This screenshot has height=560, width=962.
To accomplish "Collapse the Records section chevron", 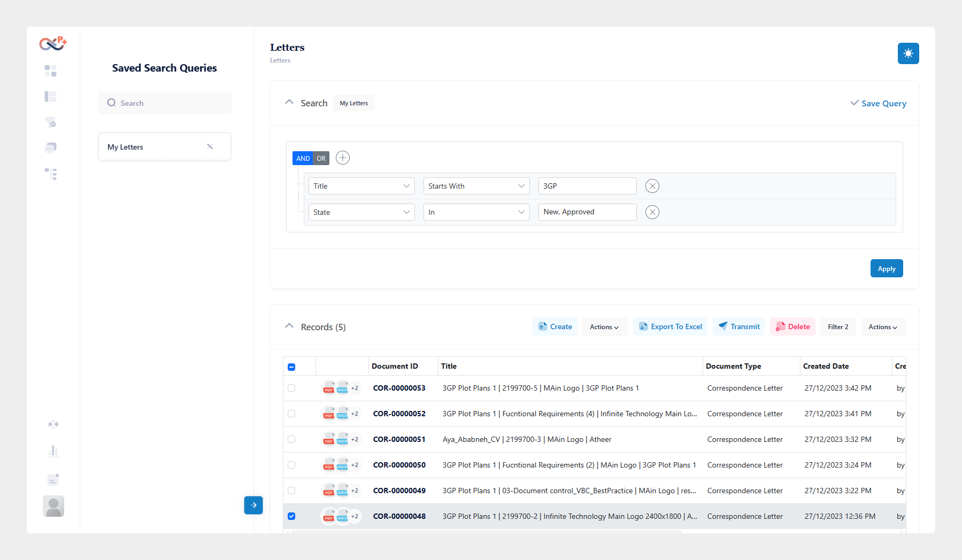I will pos(289,326).
